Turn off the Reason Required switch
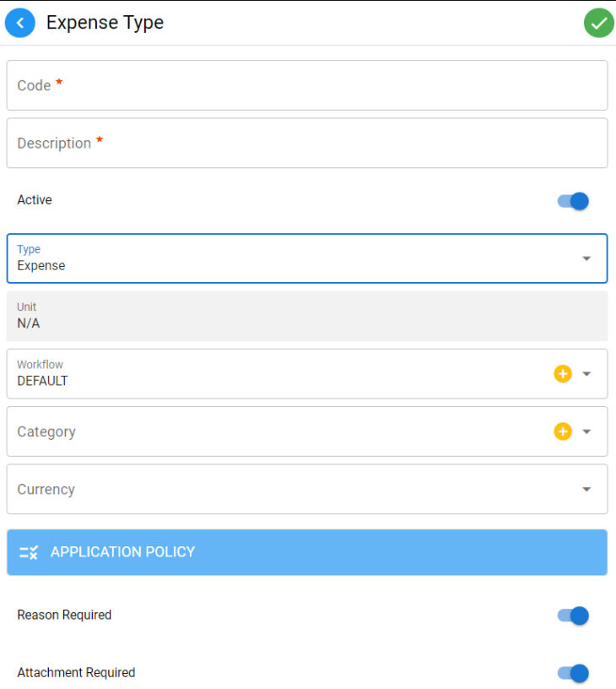The width and height of the screenshot is (616, 689). (x=572, y=616)
